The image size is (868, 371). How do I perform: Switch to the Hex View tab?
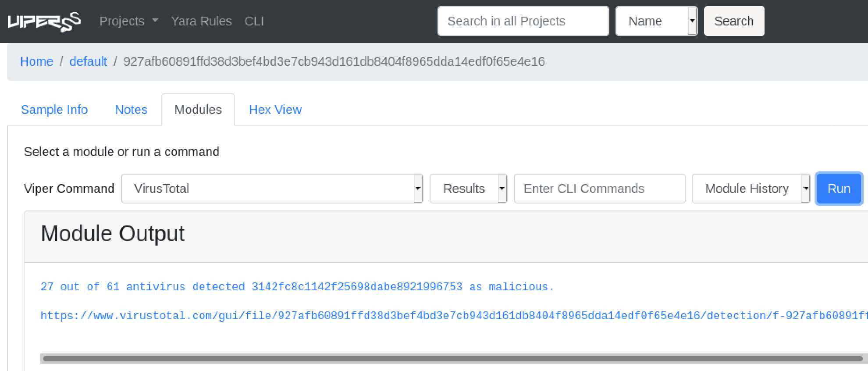tap(275, 110)
